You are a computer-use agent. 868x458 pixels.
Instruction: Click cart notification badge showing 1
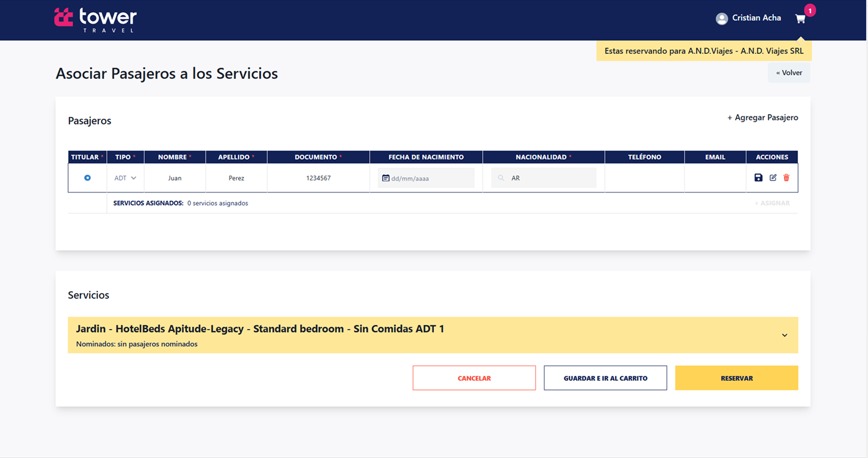(x=810, y=10)
